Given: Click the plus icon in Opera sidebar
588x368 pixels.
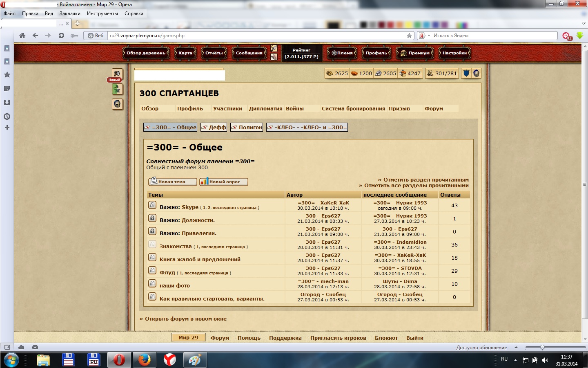Looking at the screenshot, I should point(7,128).
